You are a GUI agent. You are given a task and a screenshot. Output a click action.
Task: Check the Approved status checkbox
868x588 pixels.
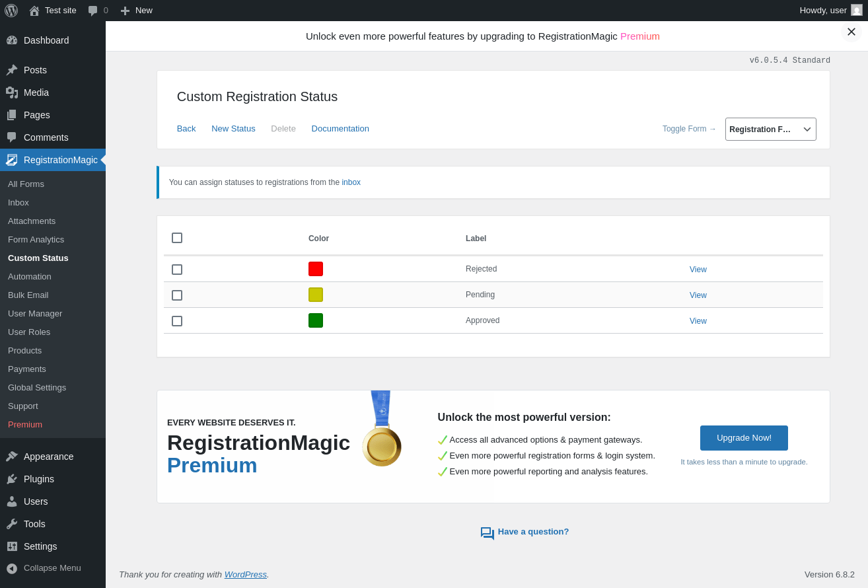(177, 321)
